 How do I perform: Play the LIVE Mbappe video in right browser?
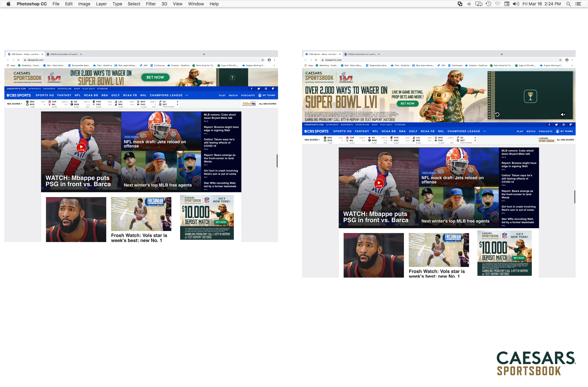[379, 184]
